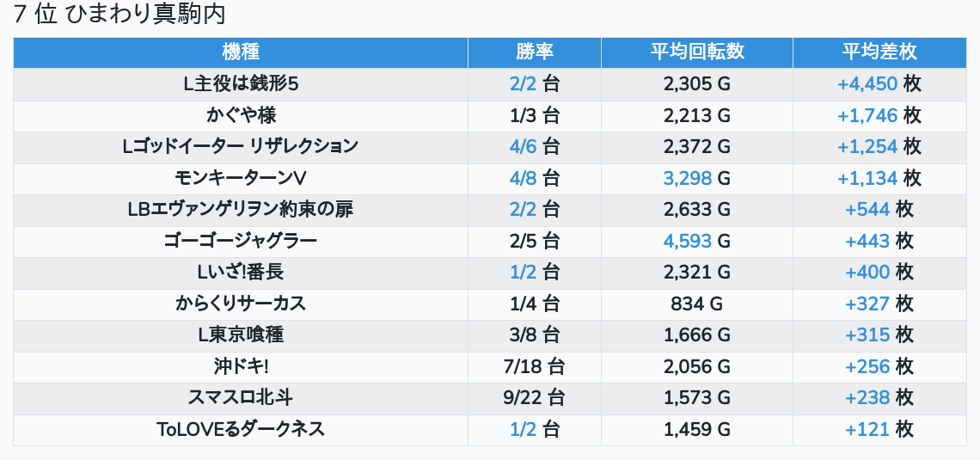The width and height of the screenshot is (980, 460).
Task: Open the L東京喰種 entry
Action: 241,335
